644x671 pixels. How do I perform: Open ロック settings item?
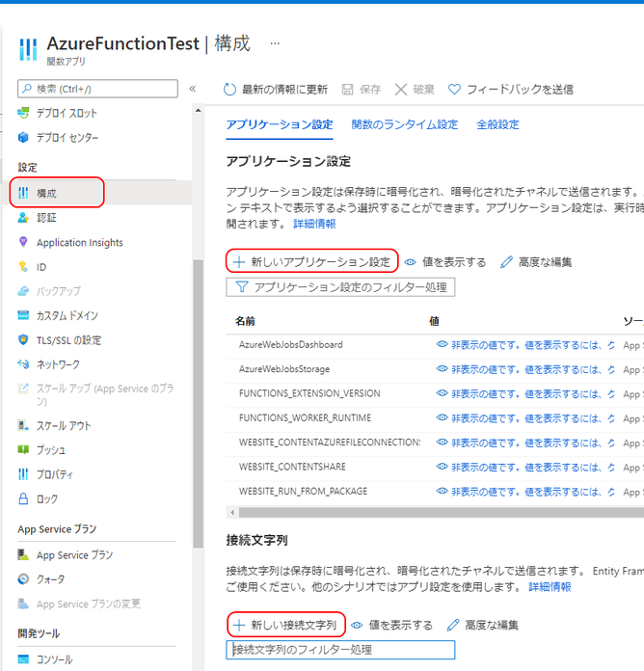click(38, 499)
